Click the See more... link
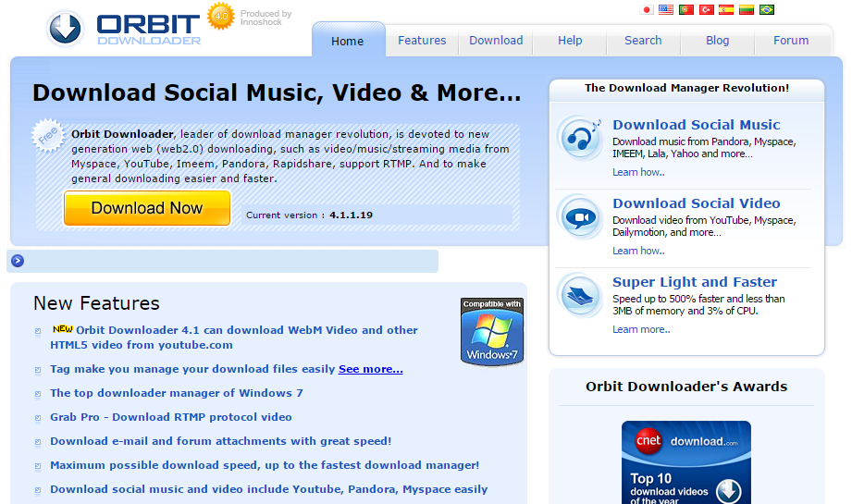852x504 pixels. 371,369
